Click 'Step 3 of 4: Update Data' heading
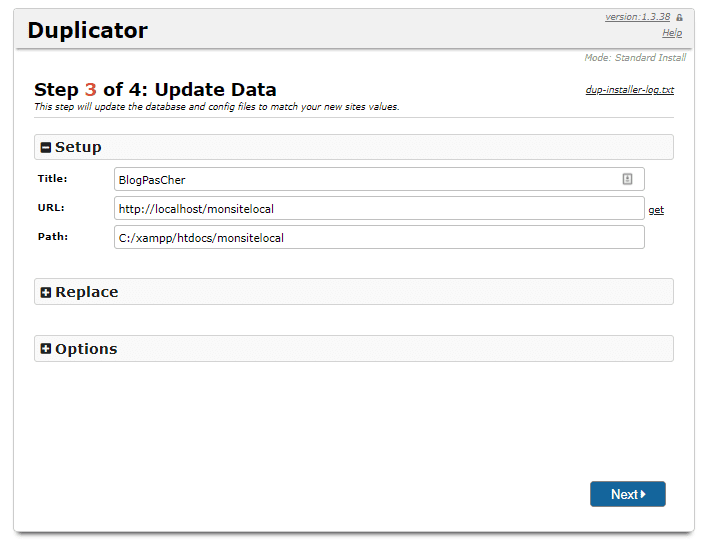Screen dimensions: 723x549 pyautogui.click(x=155, y=89)
